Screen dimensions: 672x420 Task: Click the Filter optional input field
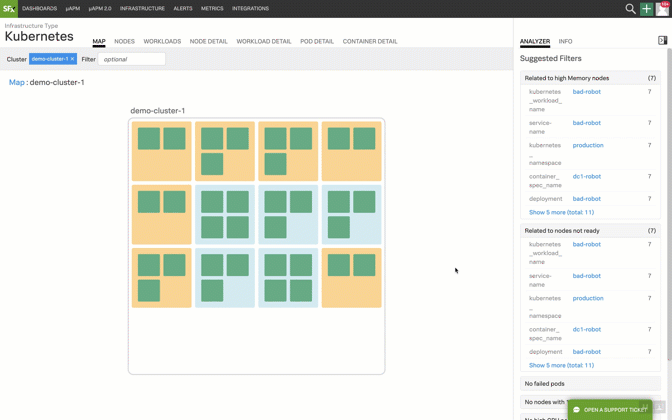[131, 59]
